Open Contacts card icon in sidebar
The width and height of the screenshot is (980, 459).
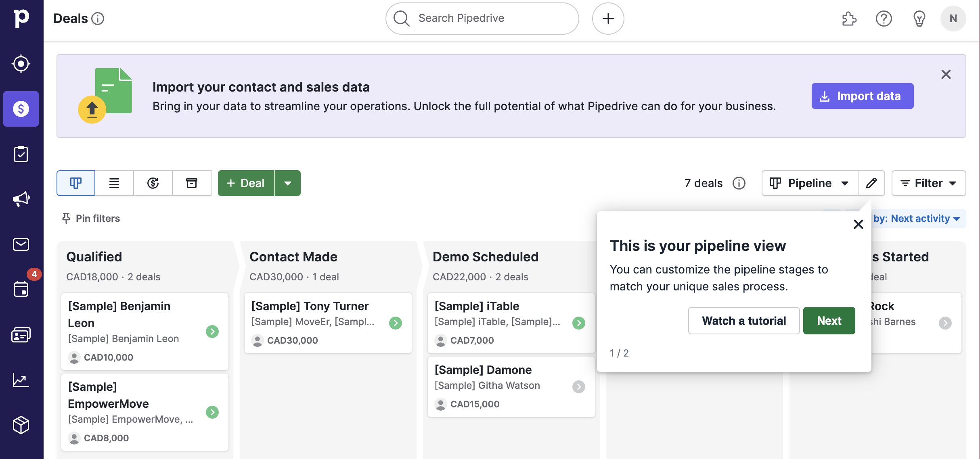click(21, 335)
